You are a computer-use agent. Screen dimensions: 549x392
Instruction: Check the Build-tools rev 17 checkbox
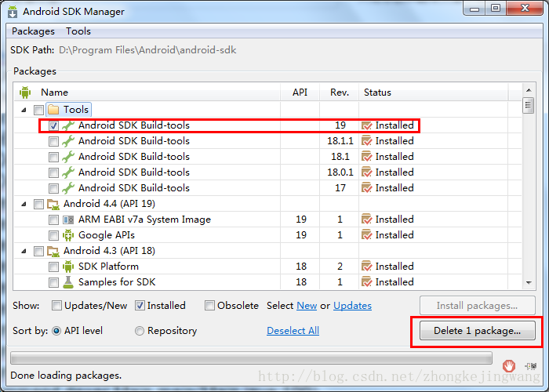pos(53,188)
